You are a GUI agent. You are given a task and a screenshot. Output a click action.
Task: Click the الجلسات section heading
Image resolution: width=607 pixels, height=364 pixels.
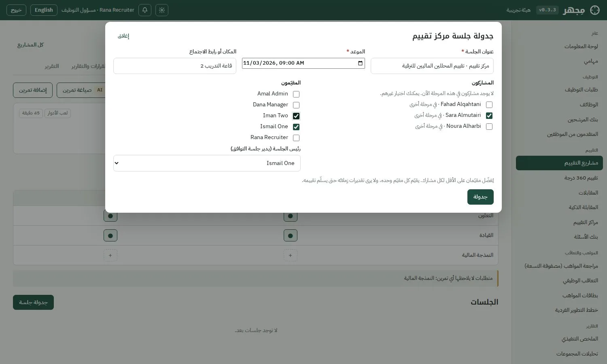(484, 303)
